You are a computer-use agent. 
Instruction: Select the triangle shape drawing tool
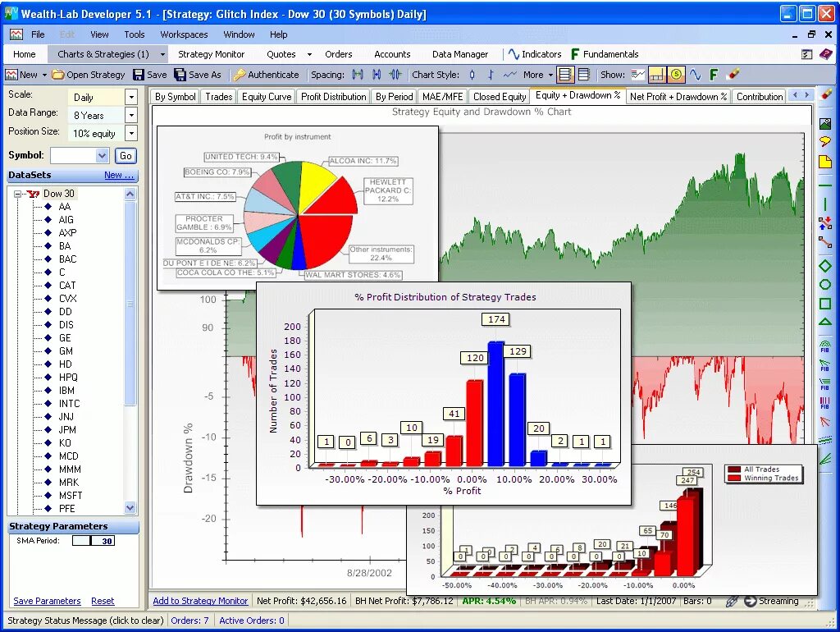click(825, 322)
